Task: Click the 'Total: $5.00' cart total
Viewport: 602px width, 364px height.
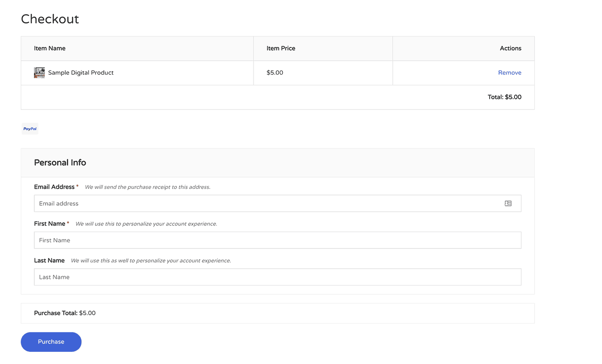Action: pyautogui.click(x=504, y=97)
